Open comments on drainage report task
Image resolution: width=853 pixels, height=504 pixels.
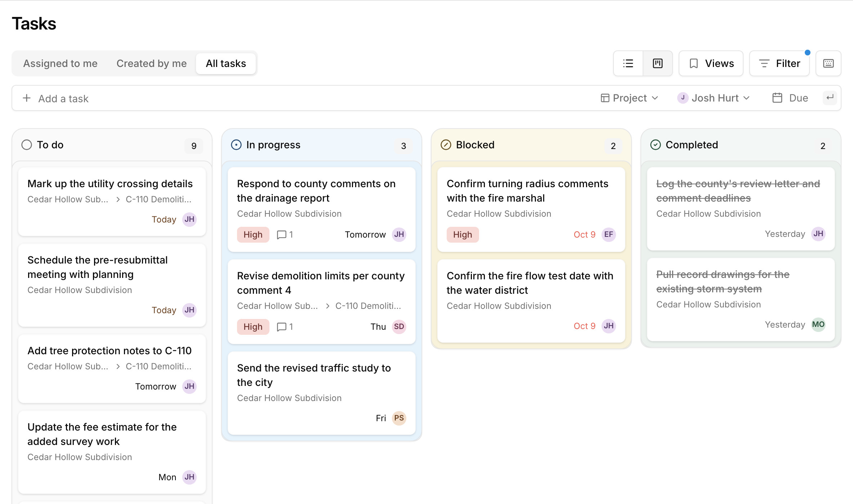click(285, 235)
